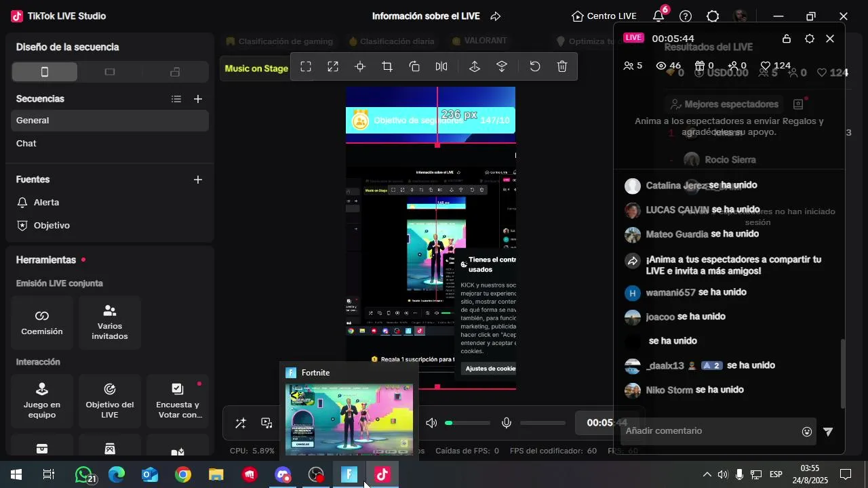The width and height of the screenshot is (868, 488).
Task: Toggle the chat window lock icon
Action: [787, 39]
